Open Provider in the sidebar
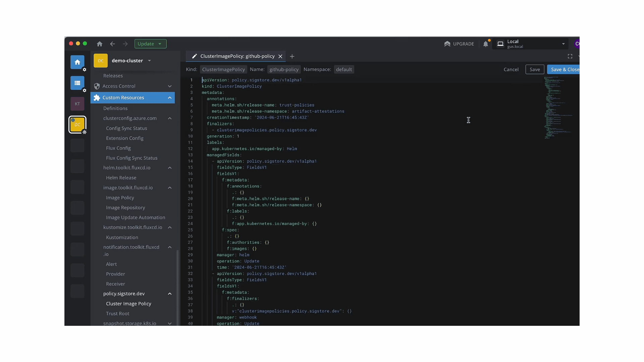The width and height of the screenshot is (644, 362). coord(115,274)
